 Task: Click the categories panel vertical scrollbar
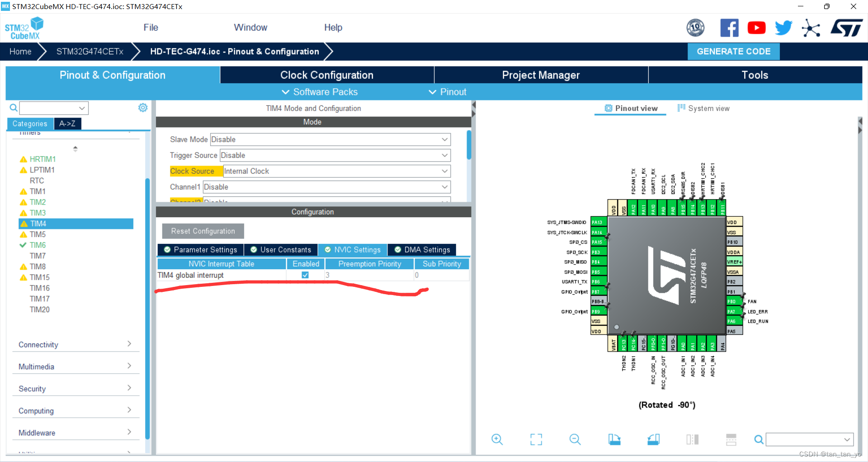(147, 308)
